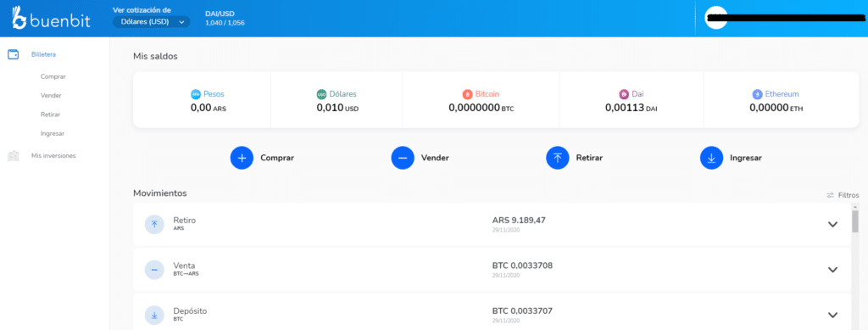Expand the Retiro ARS 9.189,47 movement
The image size is (868, 330).
(832, 224)
